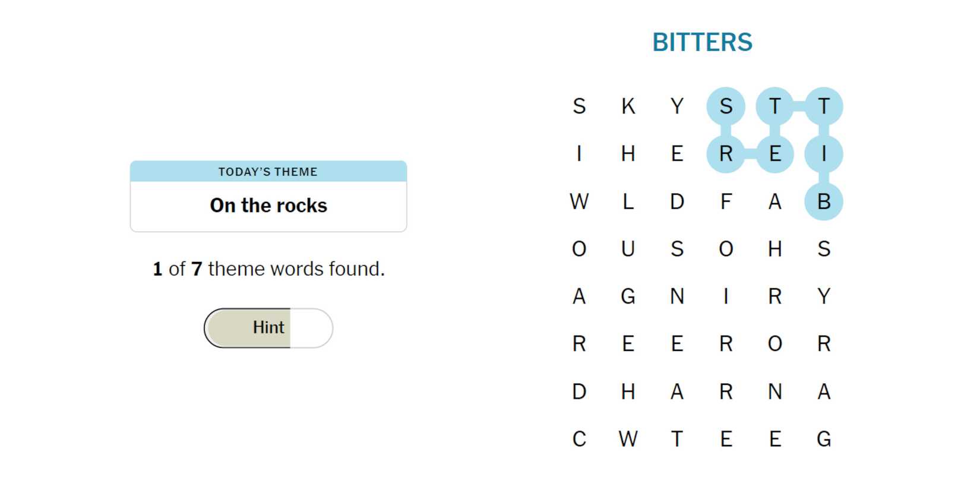Pick the letter F in the puzzle
The width and height of the screenshot is (980, 490).
pos(726,202)
